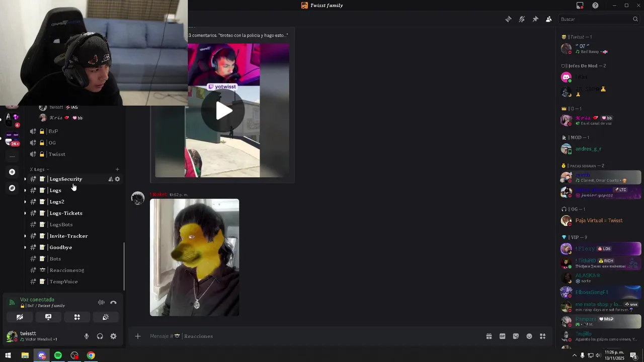The width and height of the screenshot is (644, 362).
Task: Click the Voz conectada status text
Action: pos(37,300)
